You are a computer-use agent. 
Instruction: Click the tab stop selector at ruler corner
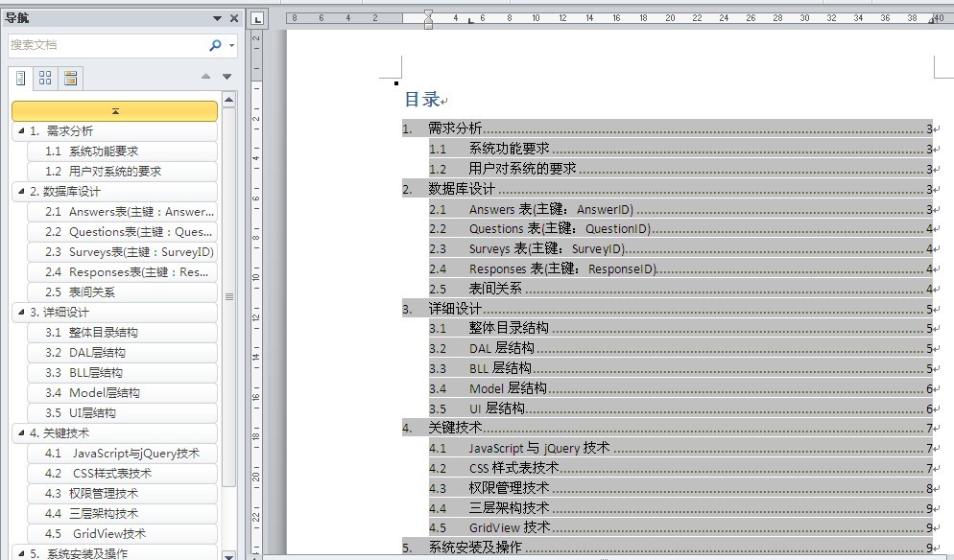tap(256, 18)
